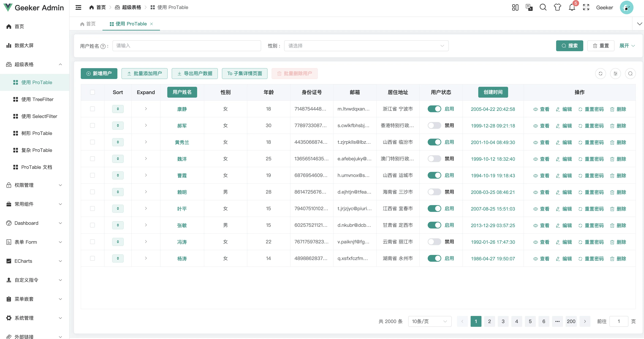
Task: Click the 新增用户 button
Action: [99, 73]
